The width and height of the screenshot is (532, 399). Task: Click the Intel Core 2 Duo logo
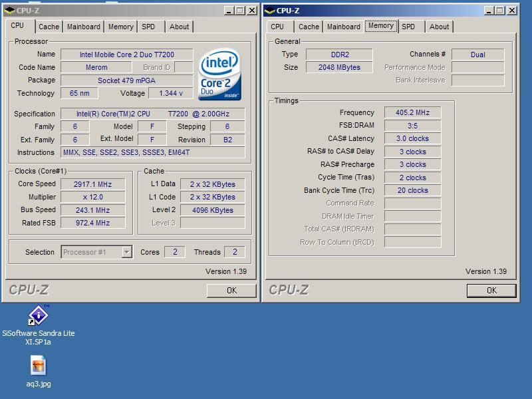pyautogui.click(x=219, y=74)
